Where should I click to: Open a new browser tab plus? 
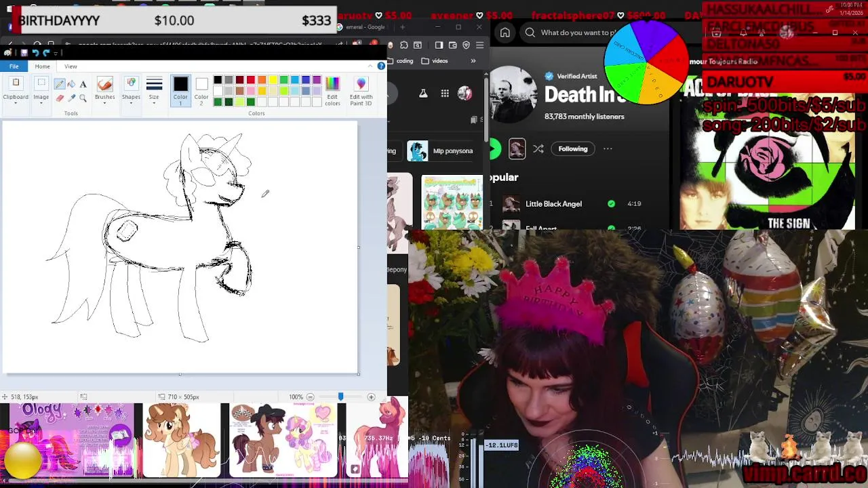pyautogui.click(x=402, y=27)
